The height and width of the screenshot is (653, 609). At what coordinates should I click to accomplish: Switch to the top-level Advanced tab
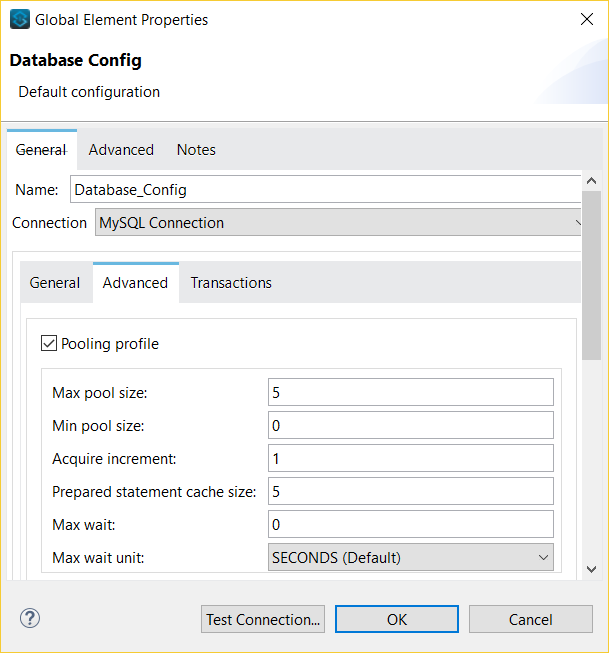[121, 150]
